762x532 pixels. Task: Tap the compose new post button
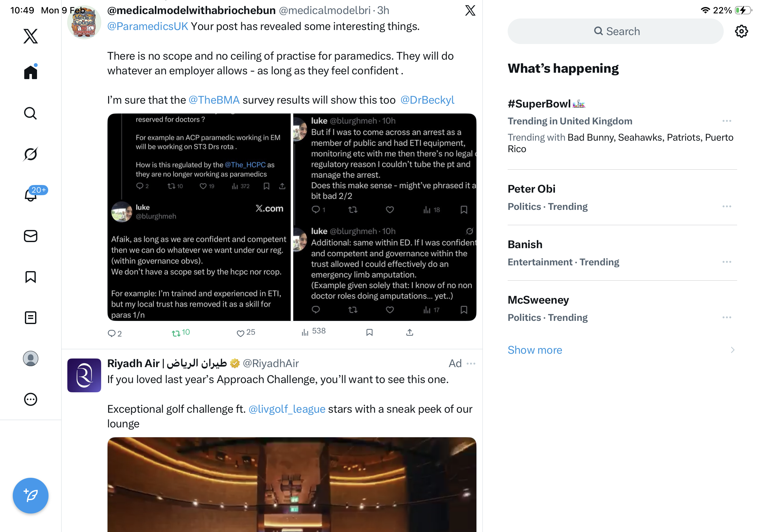click(31, 496)
